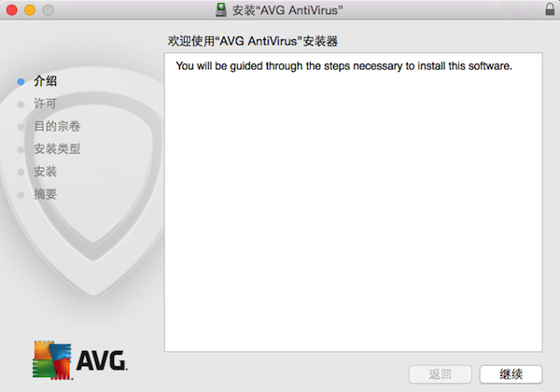The image size is (560, 392).
Task: Select the 目的宗卷 step in sidebar
Action: pyautogui.click(x=57, y=126)
